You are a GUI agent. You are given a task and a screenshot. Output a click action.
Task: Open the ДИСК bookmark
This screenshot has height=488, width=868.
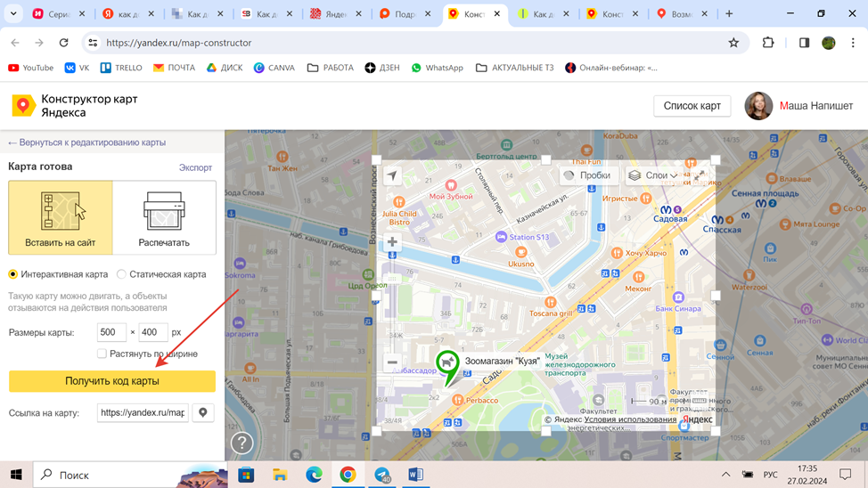click(x=225, y=68)
